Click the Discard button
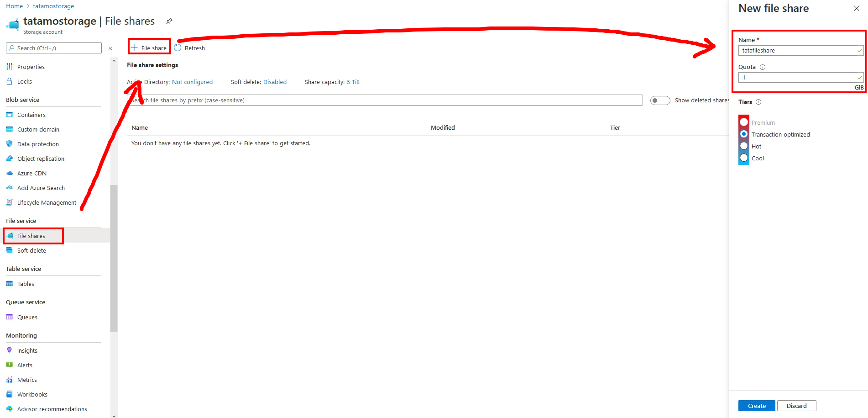Screen dimensions: 868x418 (797, 406)
